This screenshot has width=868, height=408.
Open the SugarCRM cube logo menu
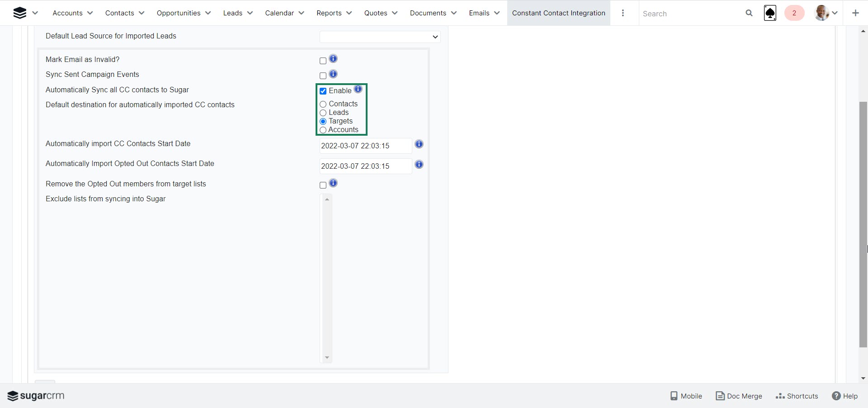20,13
